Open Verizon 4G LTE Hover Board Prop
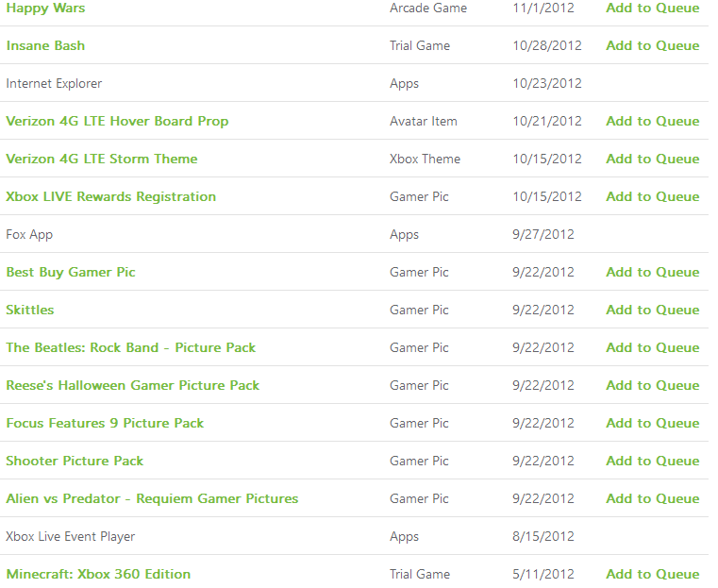The width and height of the screenshot is (718, 588). point(117,122)
